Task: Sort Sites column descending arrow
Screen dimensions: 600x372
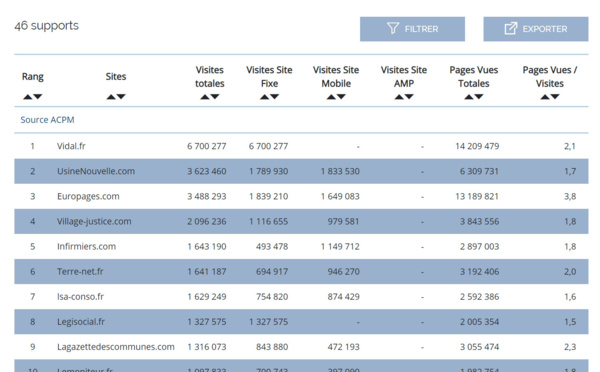Action: point(121,97)
